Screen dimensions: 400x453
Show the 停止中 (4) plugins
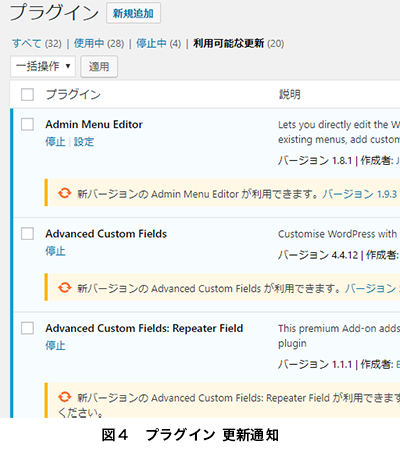click(158, 43)
